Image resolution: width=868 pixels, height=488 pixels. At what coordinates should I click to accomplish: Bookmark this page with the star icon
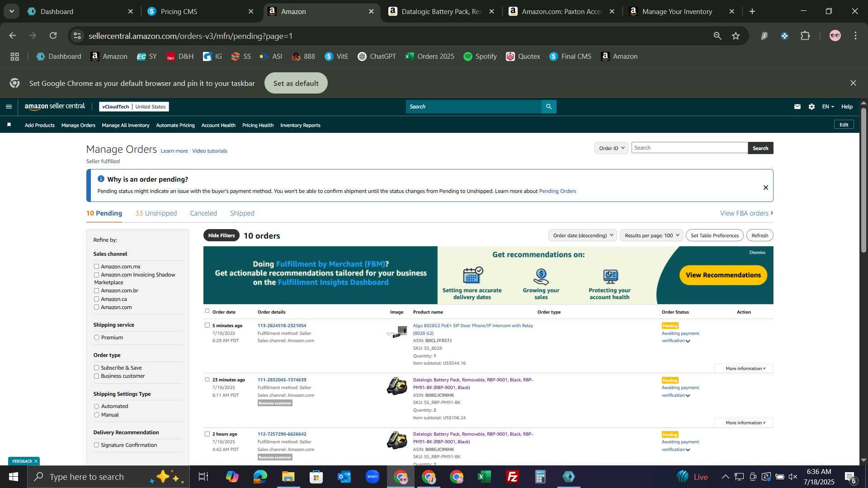pos(736,36)
